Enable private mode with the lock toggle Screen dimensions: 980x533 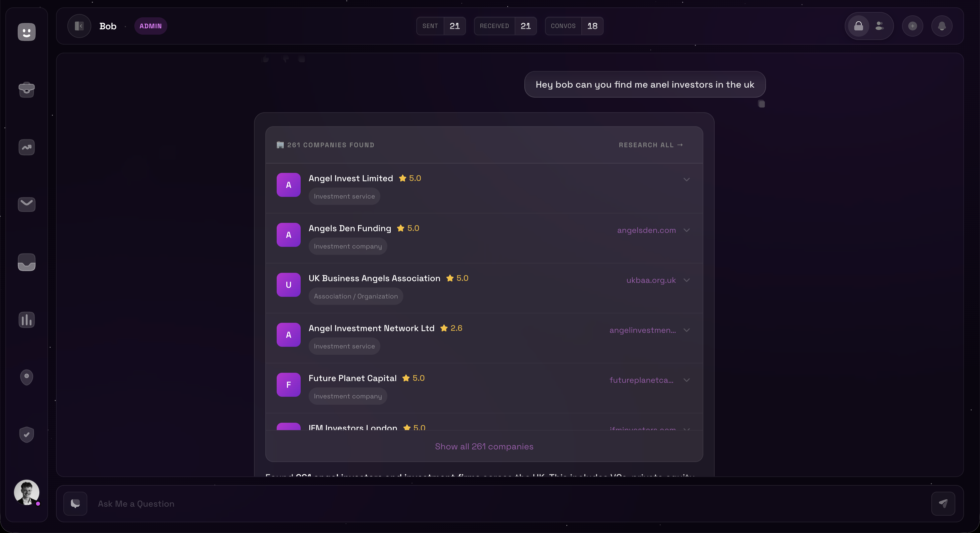858,26
